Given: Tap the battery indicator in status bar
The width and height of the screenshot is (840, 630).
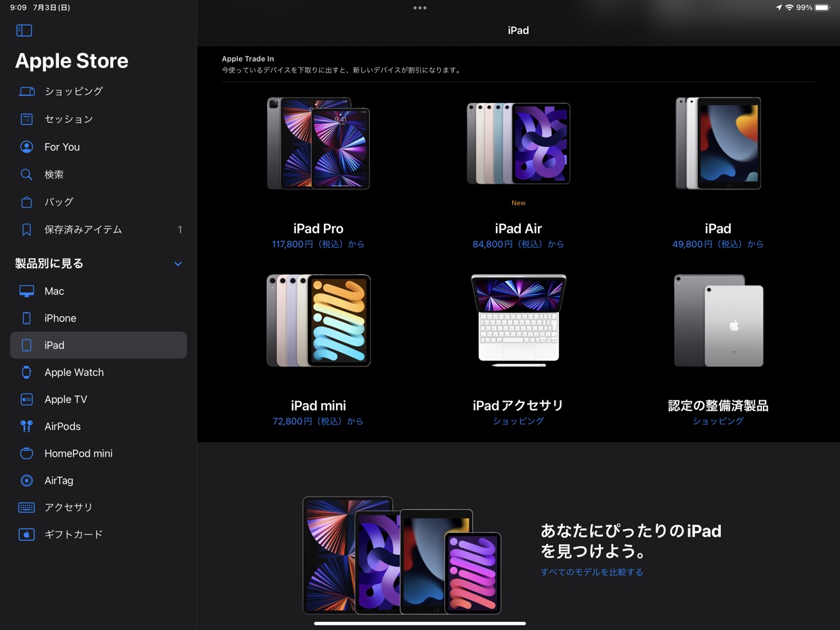Looking at the screenshot, I should (x=822, y=7).
